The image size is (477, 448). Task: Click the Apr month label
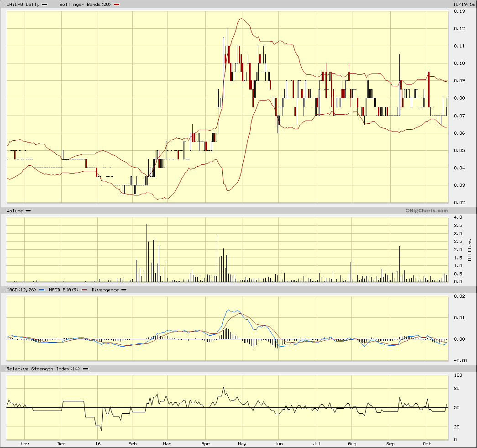[x=205, y=444]
